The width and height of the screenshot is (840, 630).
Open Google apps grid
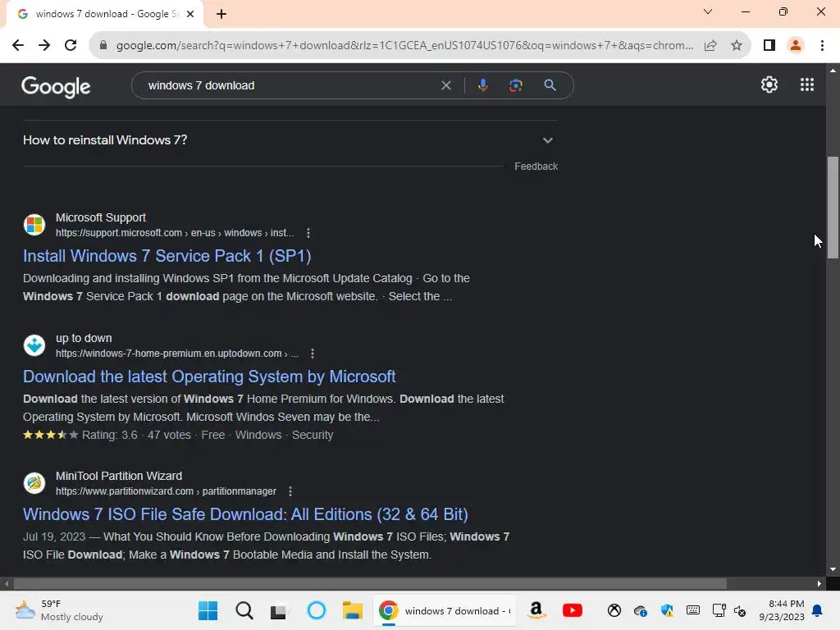coord(807,84)
